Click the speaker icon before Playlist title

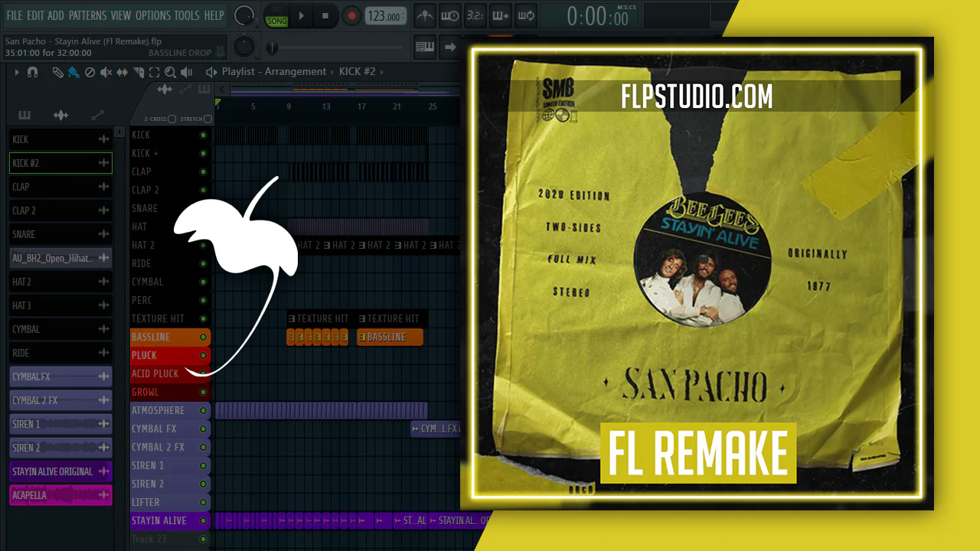click(211, 72)
